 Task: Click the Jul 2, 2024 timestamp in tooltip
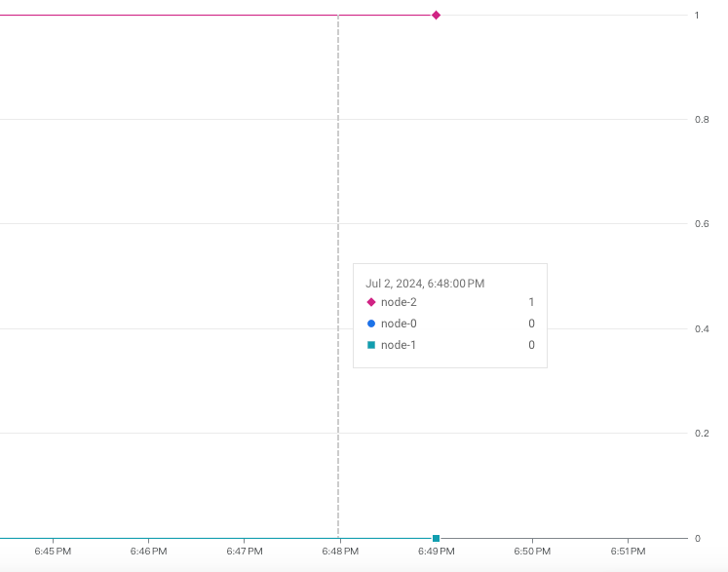[425, 284]
